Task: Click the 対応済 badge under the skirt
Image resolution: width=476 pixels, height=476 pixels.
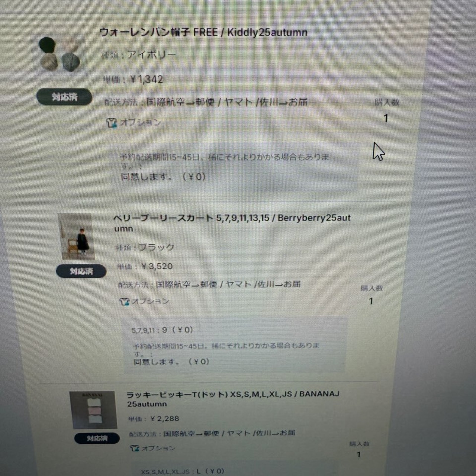Action: tap(81, 271)
